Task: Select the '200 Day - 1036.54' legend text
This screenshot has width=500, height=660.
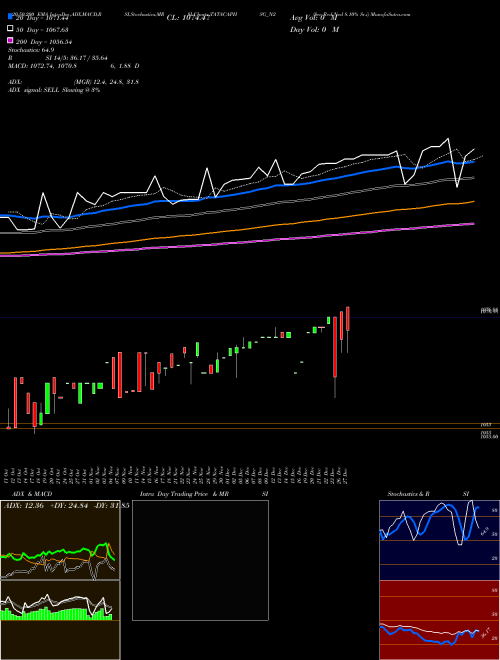Action: 44,42
